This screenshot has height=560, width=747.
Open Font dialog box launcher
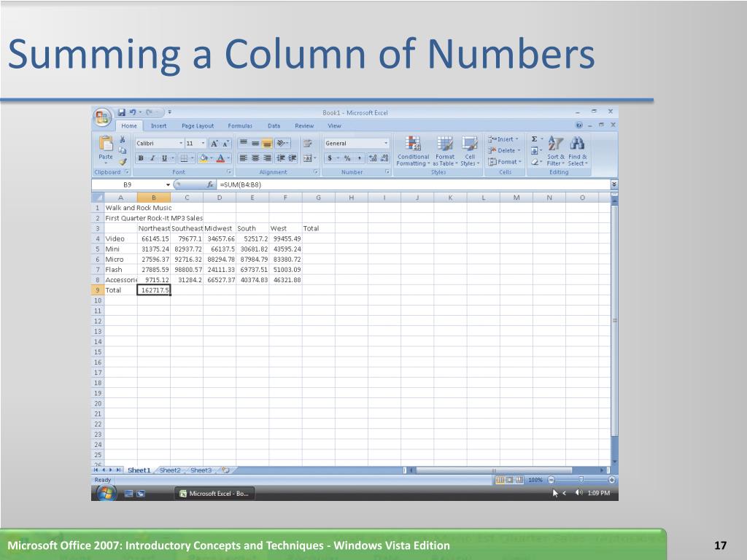(x=229, y=172)
